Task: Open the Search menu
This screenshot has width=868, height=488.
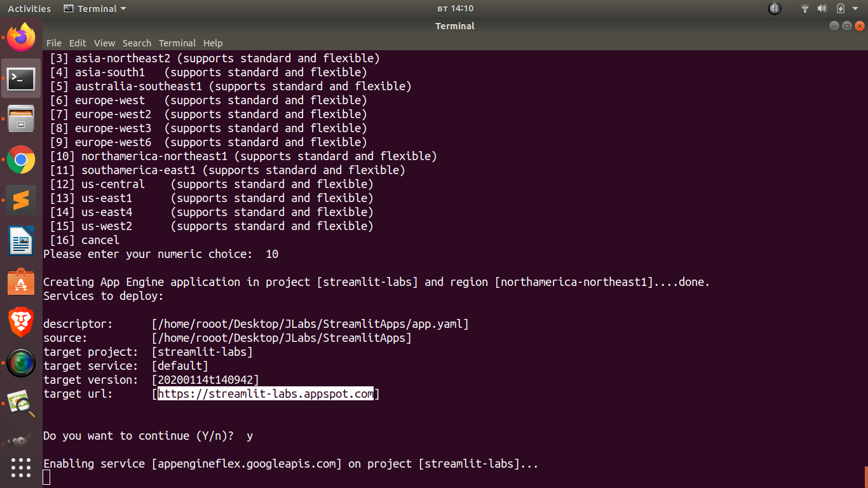Action: coord(137,43)
